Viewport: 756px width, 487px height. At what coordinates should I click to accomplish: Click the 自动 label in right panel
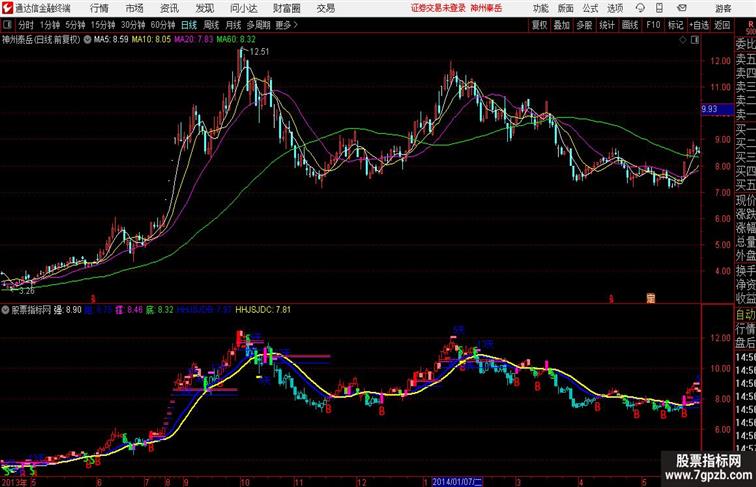coord(745,314)
